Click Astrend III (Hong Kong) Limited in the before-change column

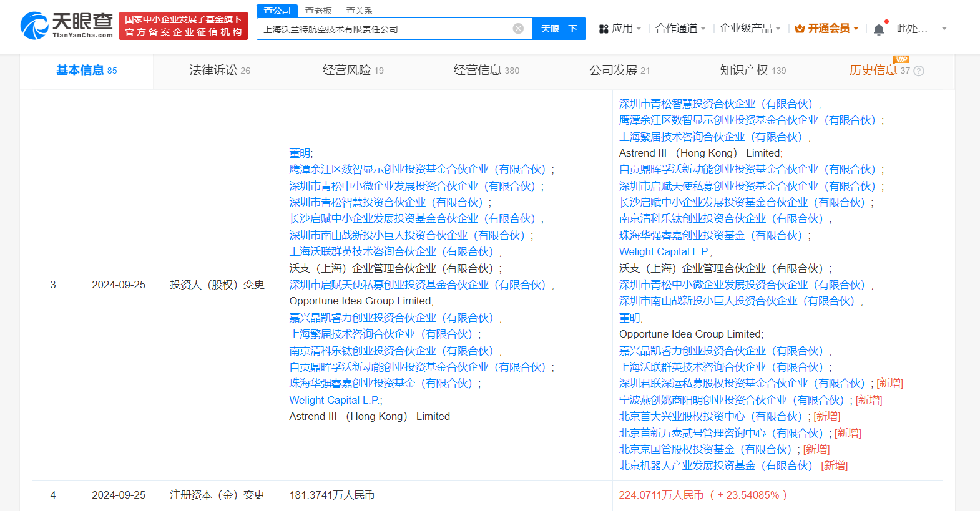pyautogui.click(x=370, y=416)
